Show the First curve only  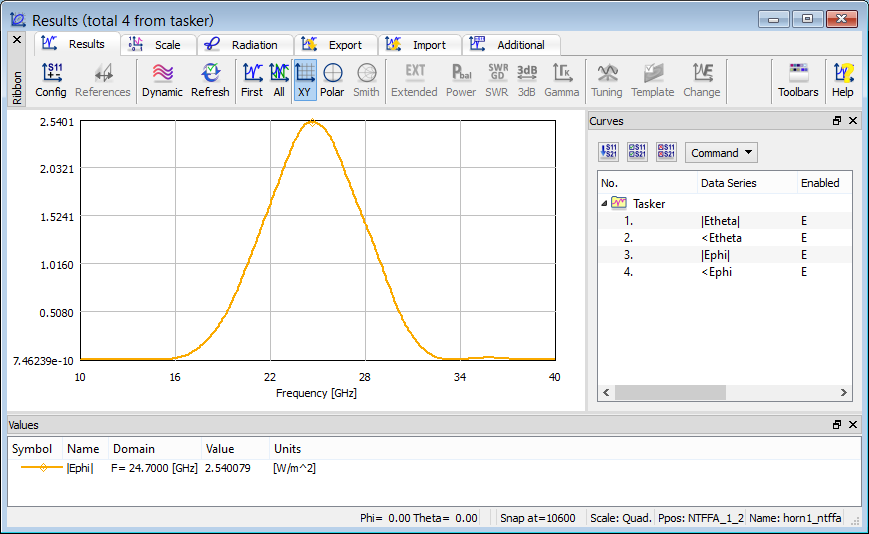coord(252,80)
